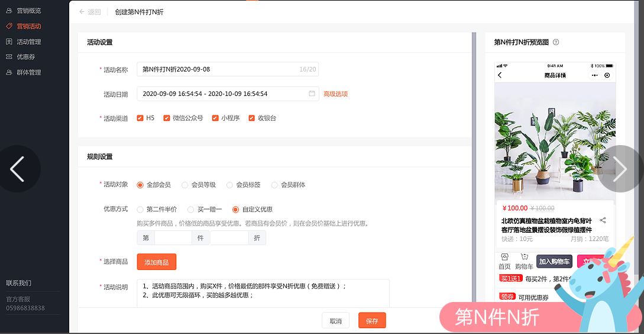The image size is (644, 334).
Task: Click the orange 添加商品 button
Action: tap(156, 262)
